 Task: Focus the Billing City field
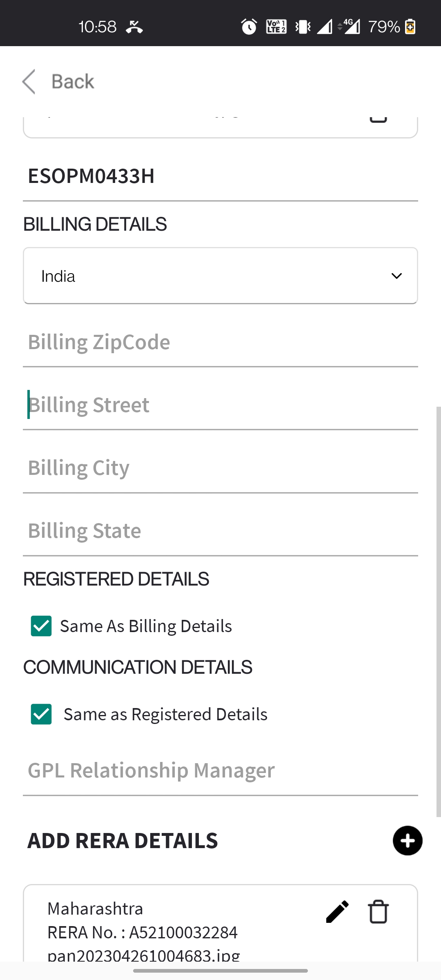[x=220, y=468]
